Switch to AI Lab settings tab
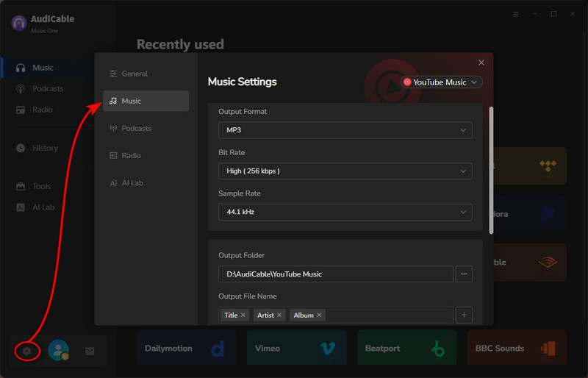Viewport: 588px width, 378px height. (146, 183)
